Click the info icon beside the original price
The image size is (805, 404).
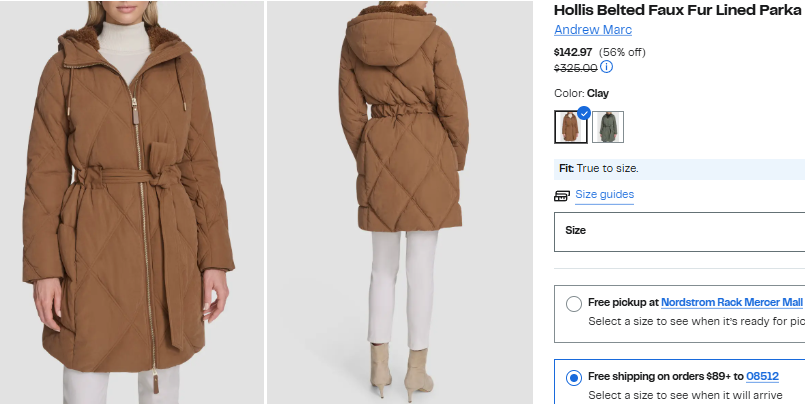(607, 68)
